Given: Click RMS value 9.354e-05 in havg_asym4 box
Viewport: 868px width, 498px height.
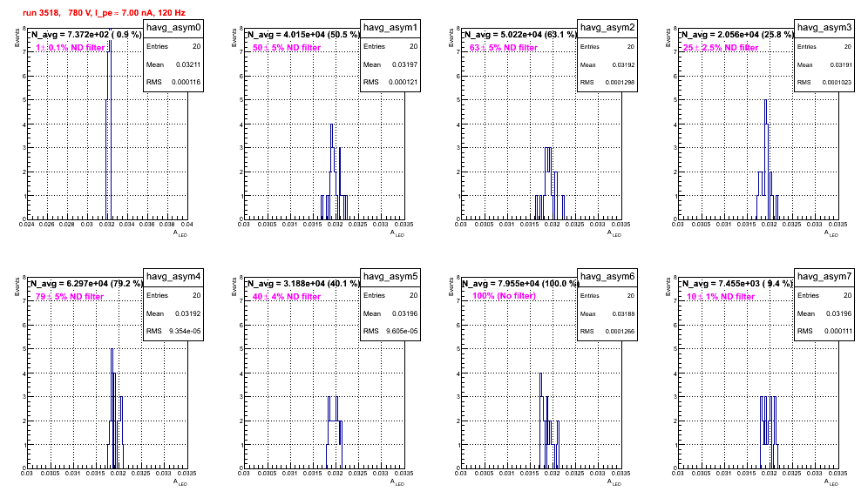Looking at the screenshot, I should tap(185, 331).
